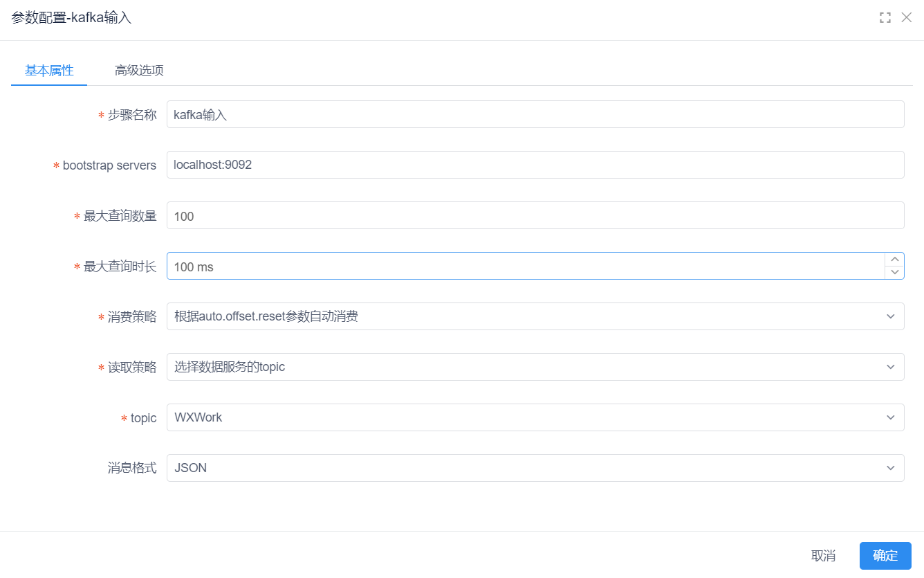This screenshot has height=578, width=924.
Task: Click the 最大查询数量 label
Action: click(120, 217)
